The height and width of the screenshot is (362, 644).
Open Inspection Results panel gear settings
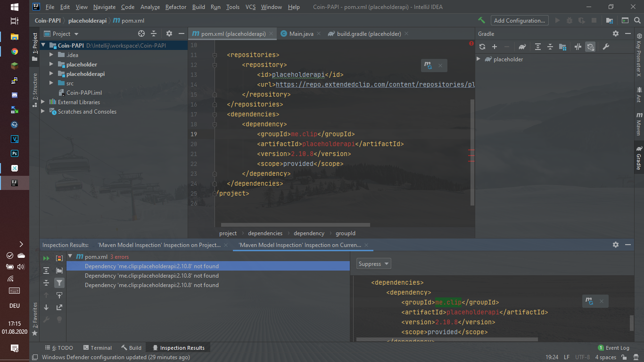(616, 245)
